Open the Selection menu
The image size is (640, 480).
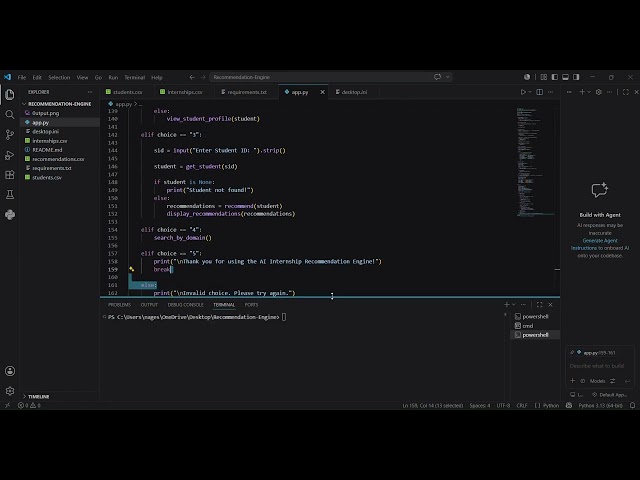click(59, 77)
